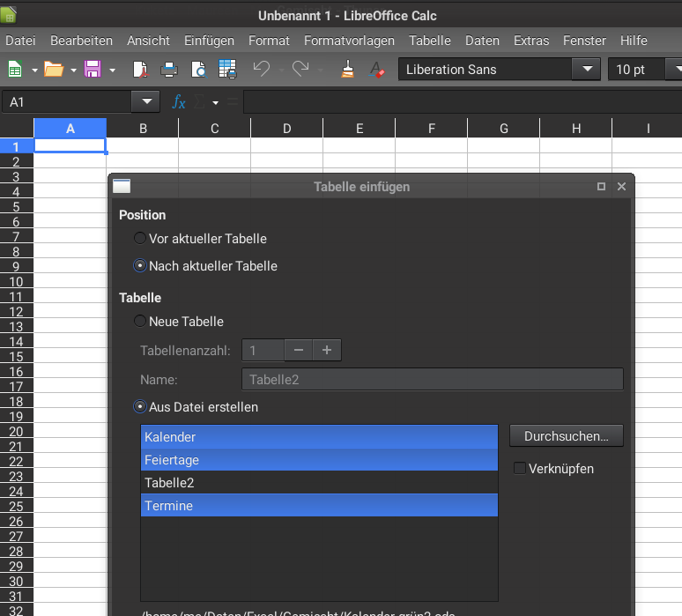Open the Einfügen menu

pos(209,41)
